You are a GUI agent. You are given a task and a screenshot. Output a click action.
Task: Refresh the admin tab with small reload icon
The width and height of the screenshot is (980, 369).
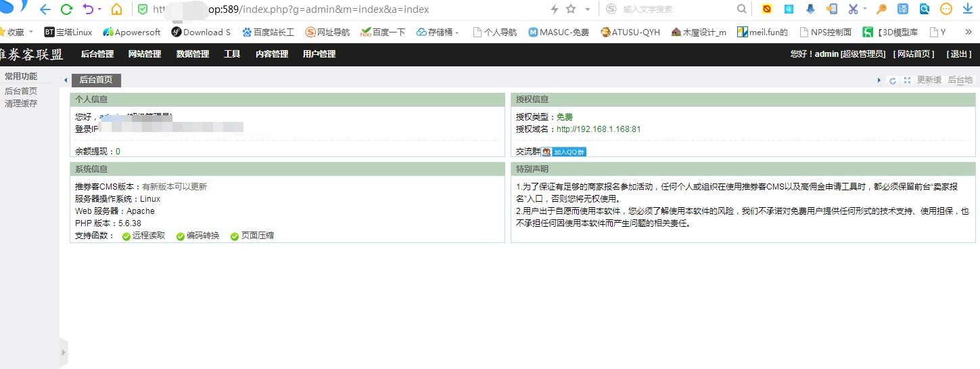tap(893, 81)
